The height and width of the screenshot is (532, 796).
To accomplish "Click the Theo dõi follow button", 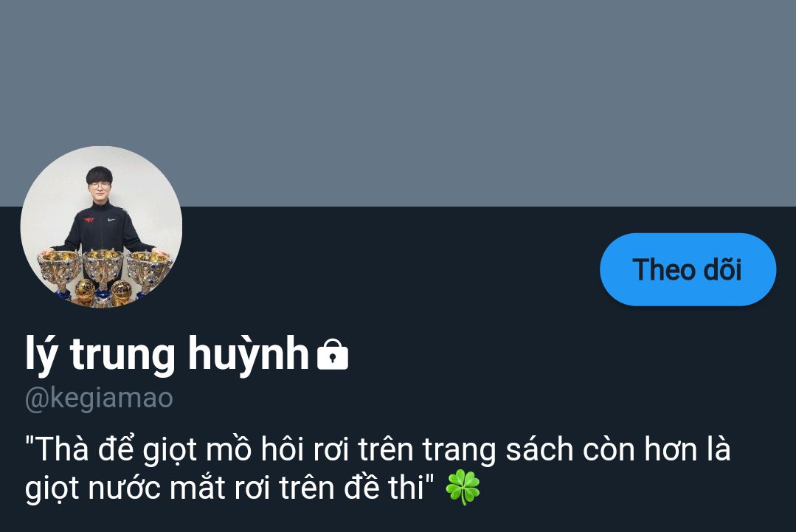I will click(688, 269).
